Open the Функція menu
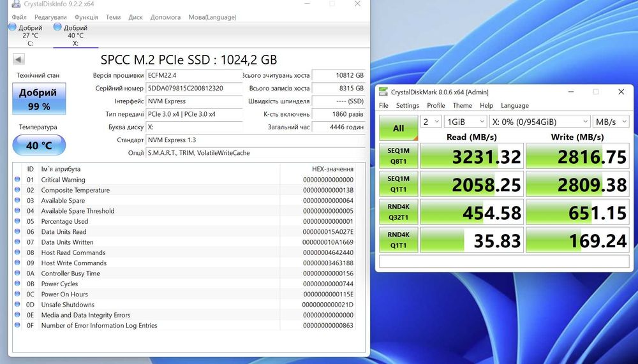Image resolution: width=638 pixels, height=364 pixels. pos(86,17)
